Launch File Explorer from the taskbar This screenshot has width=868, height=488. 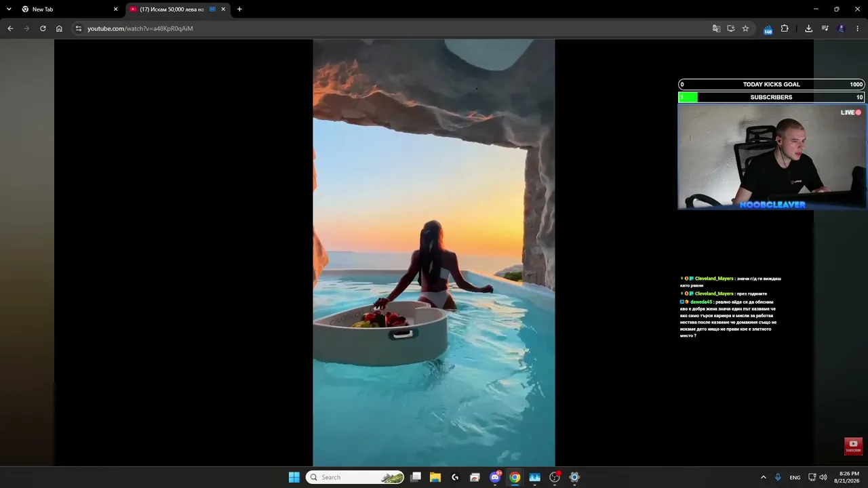pyautogui.click(x=435, y=477)
